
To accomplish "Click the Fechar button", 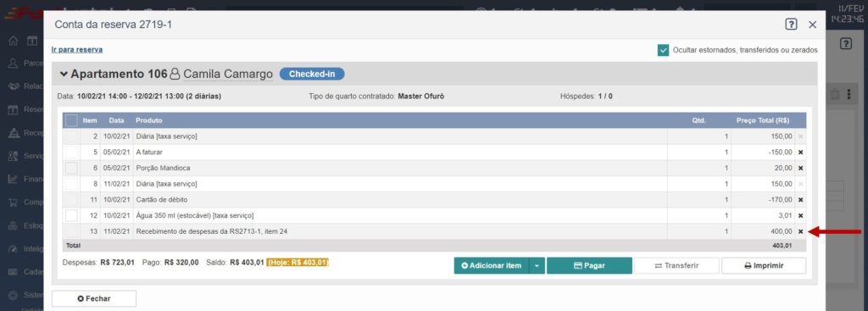I will [x=94, y=298].
